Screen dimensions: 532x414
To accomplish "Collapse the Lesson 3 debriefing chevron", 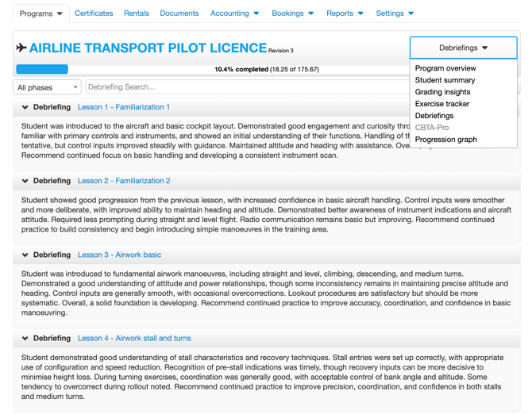I will point(25,255).
